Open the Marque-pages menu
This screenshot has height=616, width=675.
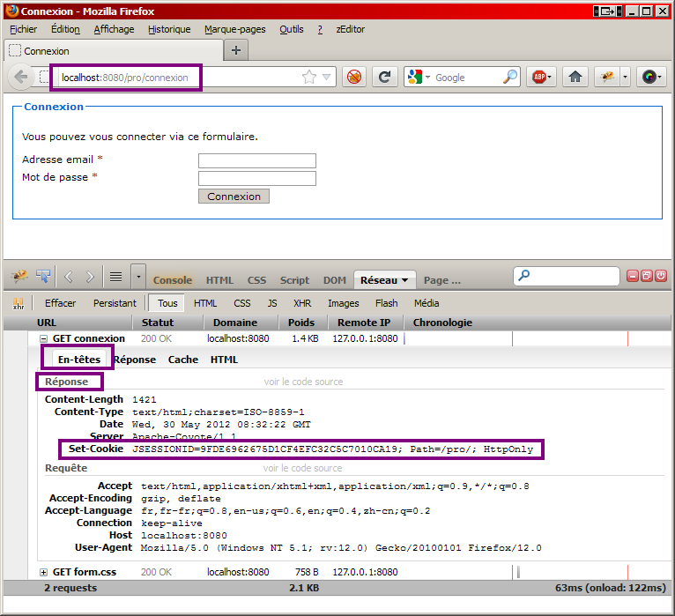click(235, 29)
